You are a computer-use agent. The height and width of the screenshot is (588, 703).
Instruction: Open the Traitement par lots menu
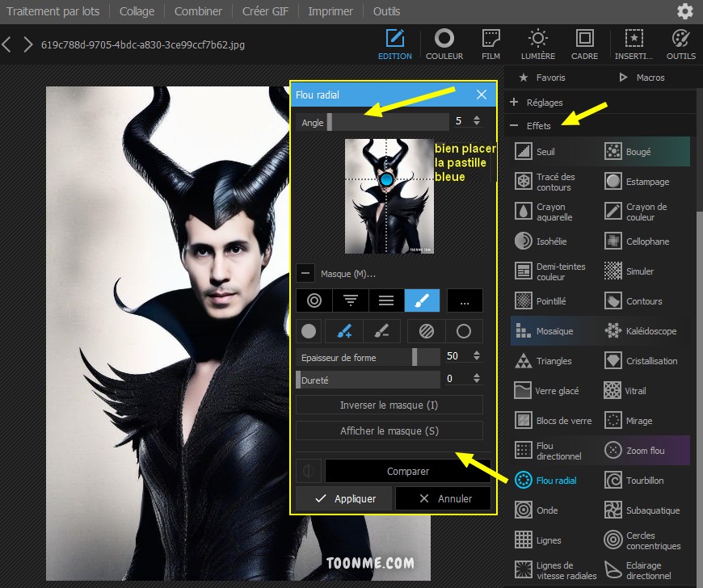(x=53, y=11)
